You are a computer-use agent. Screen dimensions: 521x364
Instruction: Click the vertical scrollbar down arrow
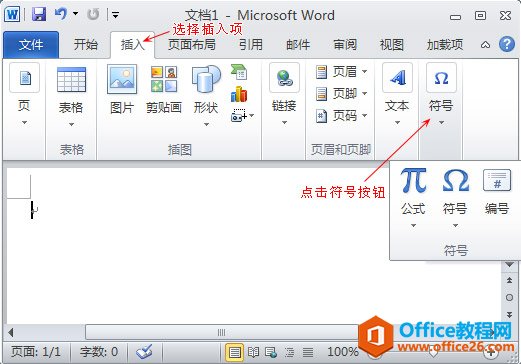coord(509,265)
